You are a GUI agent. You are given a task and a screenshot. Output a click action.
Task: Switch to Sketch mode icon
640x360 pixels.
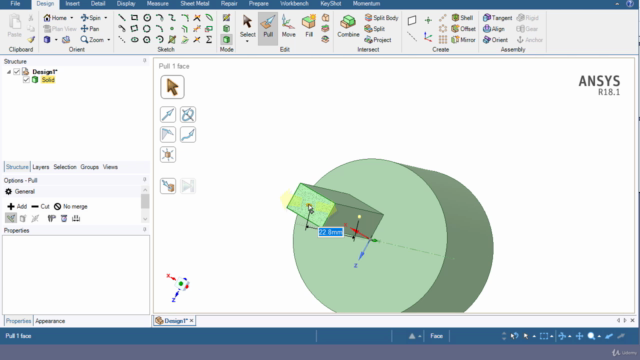coord(226,18)
